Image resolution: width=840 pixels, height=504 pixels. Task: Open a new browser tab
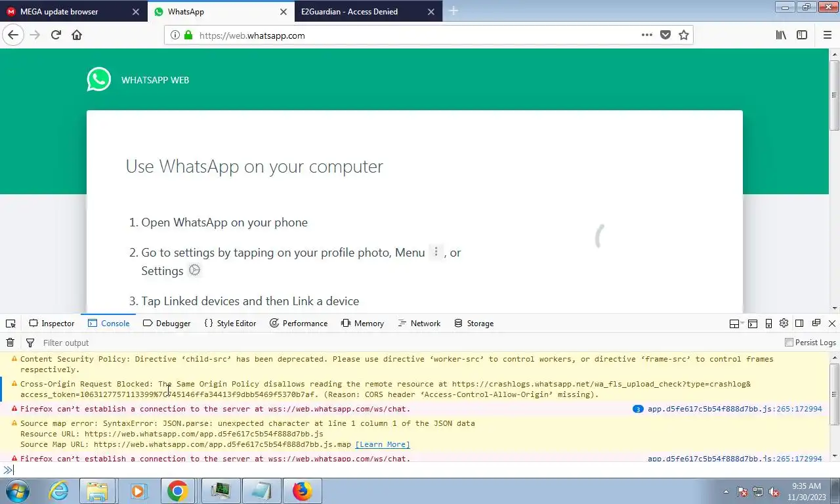[453, 11]
